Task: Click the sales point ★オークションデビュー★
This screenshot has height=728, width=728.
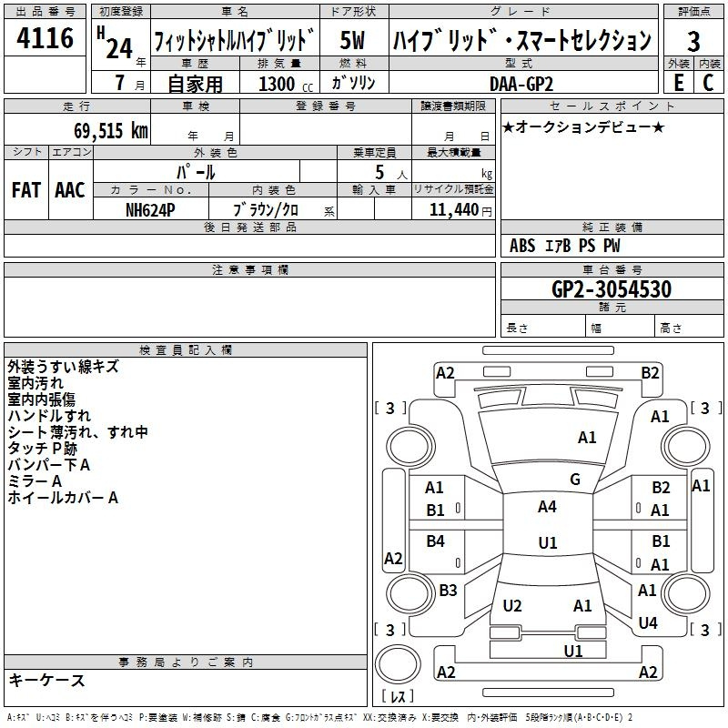Action: click(x=583, y=126)
